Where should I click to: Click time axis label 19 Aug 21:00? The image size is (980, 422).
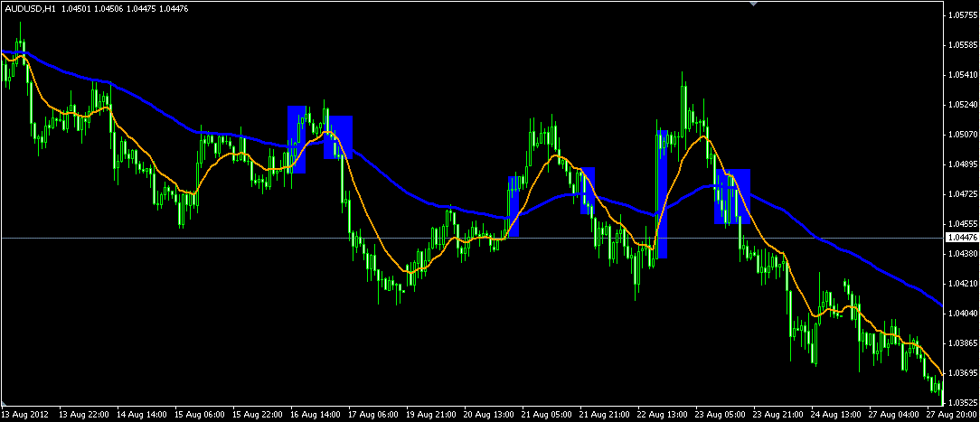coord(431,415)
